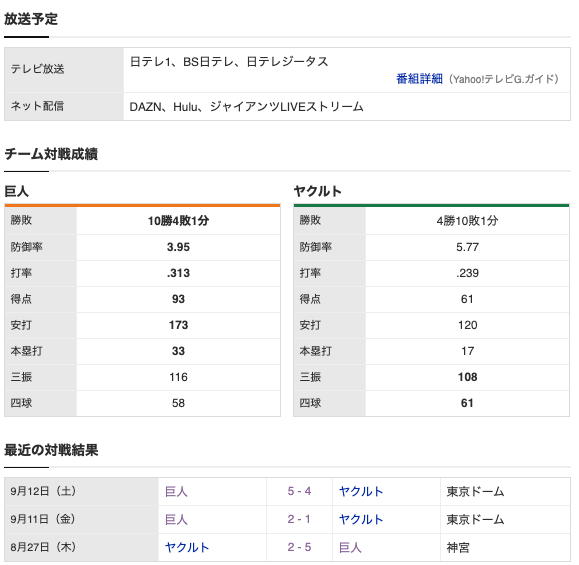Select 巨人 得点 value 93

(x=178, y=299)
